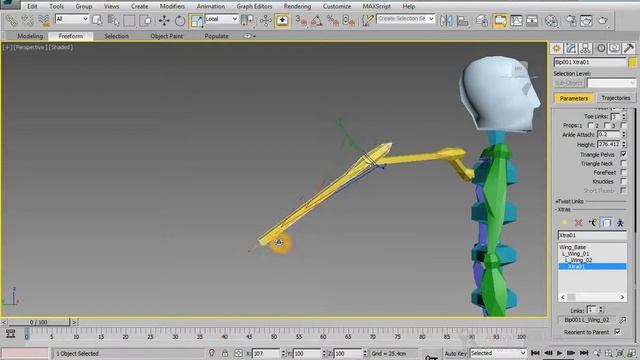Toggle Reorient to Parent checkbox
Screen dimensions: 640x360
618,332
